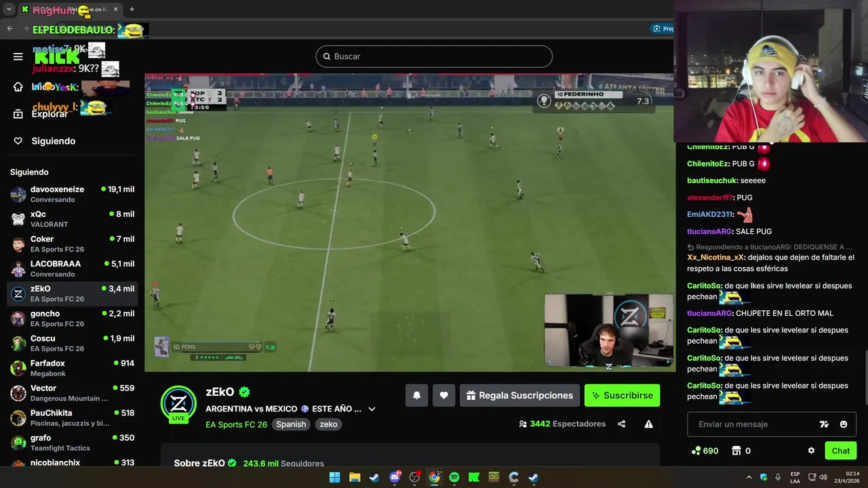
Task: Open chat settings gear icon
Action: coord(811,451)
